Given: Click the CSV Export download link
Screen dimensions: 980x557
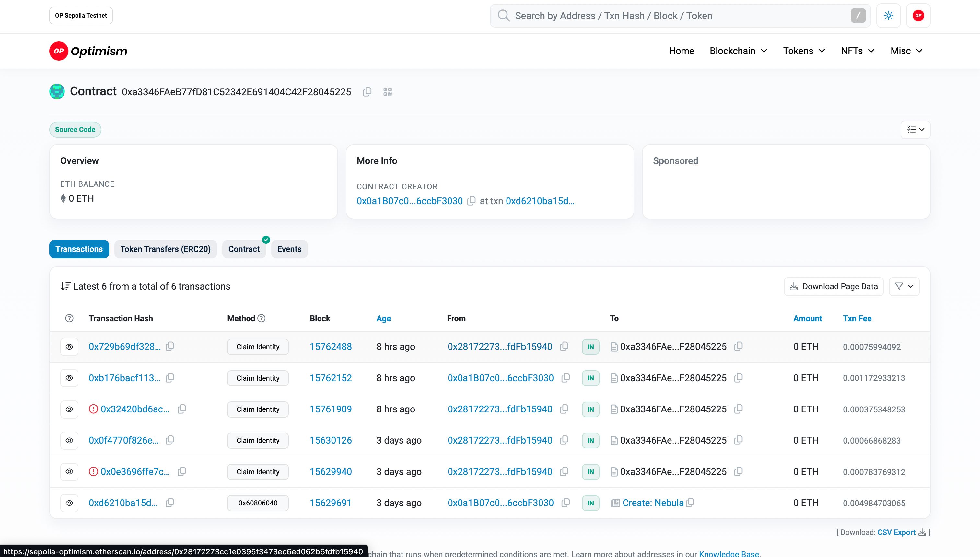Looking at the screenshot, I should coord(896,532).
